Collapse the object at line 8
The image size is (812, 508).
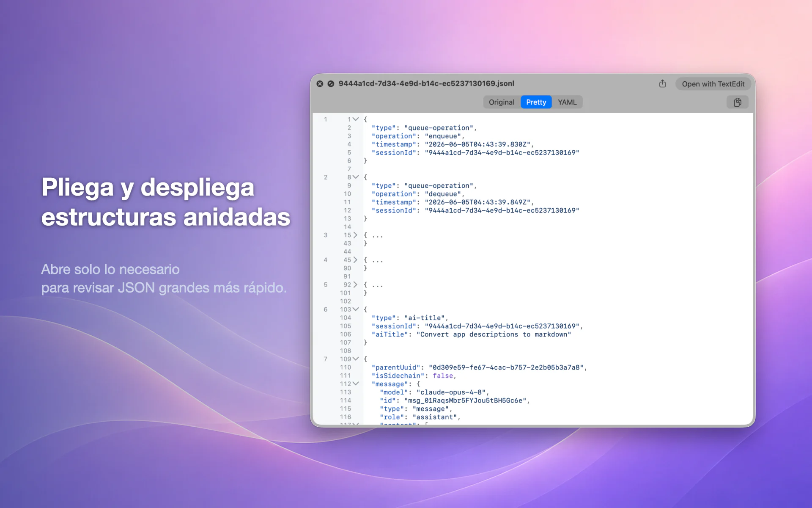(356, 177)
